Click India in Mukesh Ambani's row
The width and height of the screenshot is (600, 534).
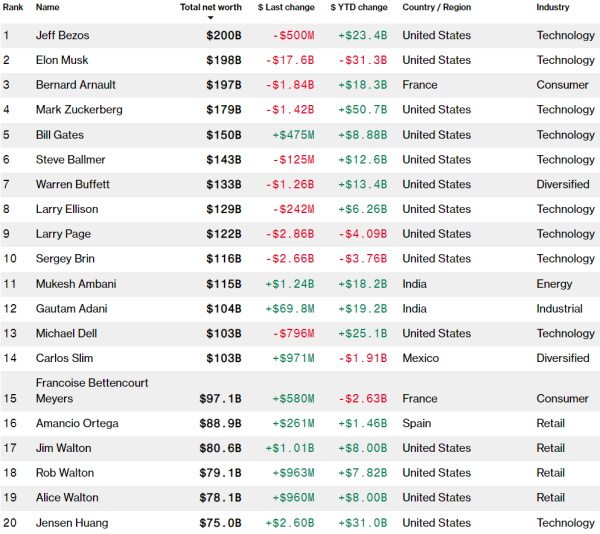(414, 284)
